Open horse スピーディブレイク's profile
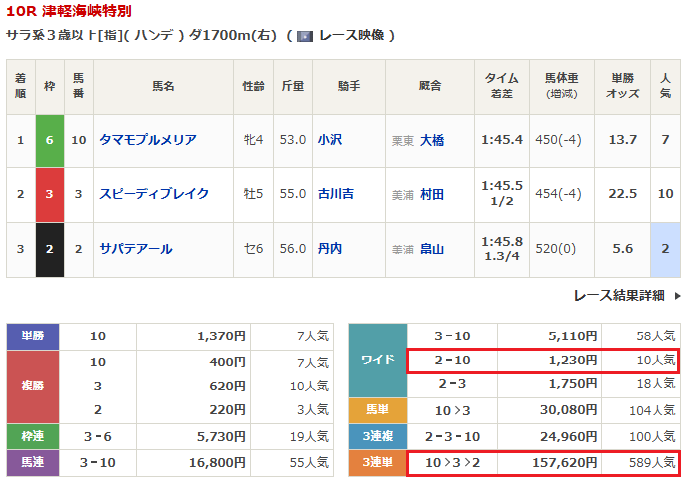Image resolution: width=688 pixels, height=482 pixels. tap(154, 194)
